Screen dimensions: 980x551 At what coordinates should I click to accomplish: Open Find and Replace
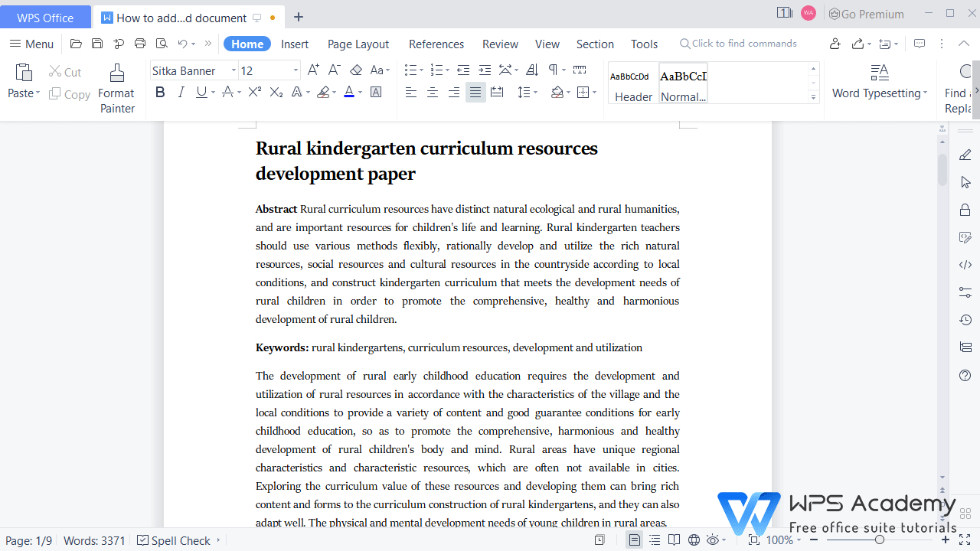[957, 91]
